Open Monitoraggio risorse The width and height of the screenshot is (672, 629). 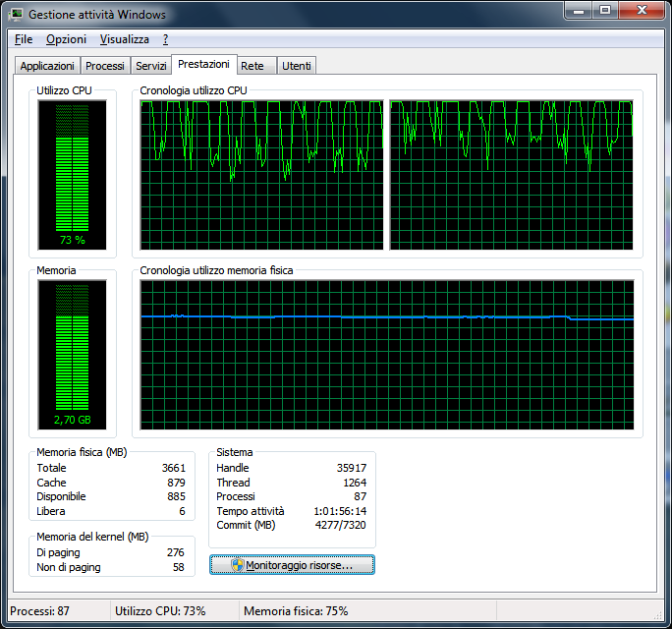click(x=292, y=565)
